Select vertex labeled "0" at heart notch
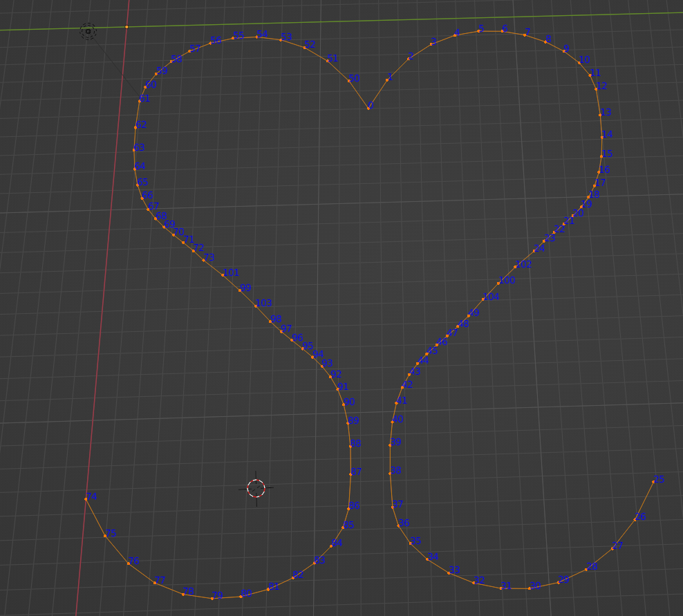The height and width of the screenshot is (616, 683). (x=368, y=109)
